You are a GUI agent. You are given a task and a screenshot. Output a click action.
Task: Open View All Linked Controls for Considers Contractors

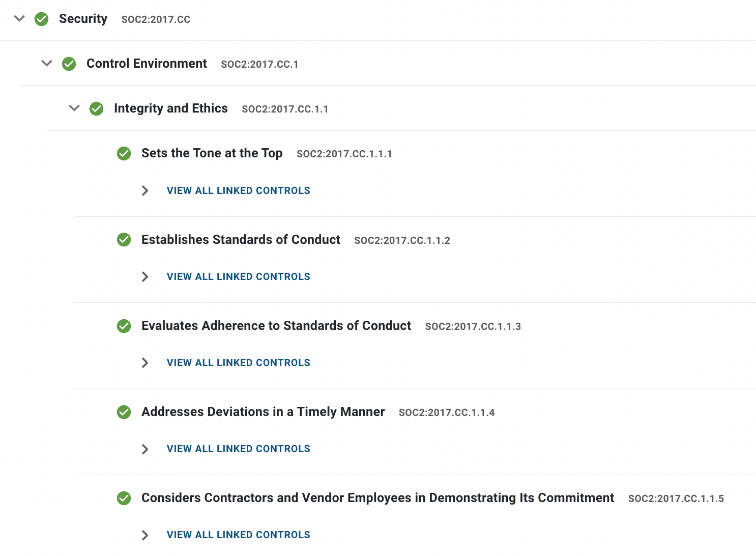pos(238,535)
